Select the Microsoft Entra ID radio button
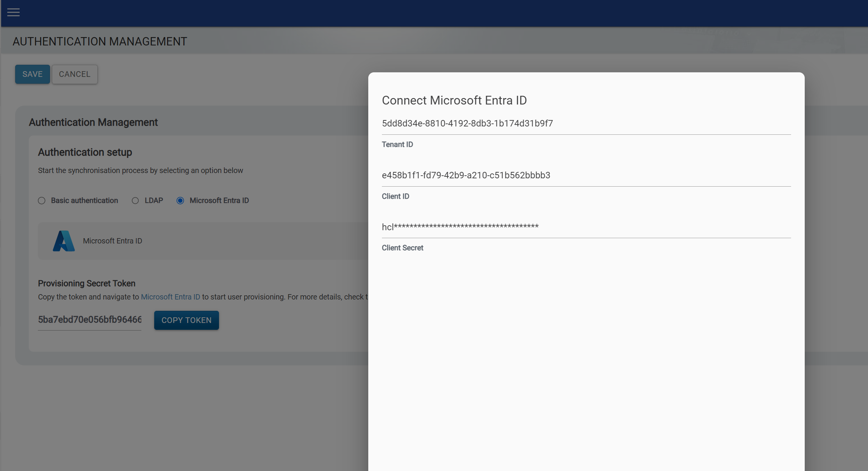 (180, 201)
